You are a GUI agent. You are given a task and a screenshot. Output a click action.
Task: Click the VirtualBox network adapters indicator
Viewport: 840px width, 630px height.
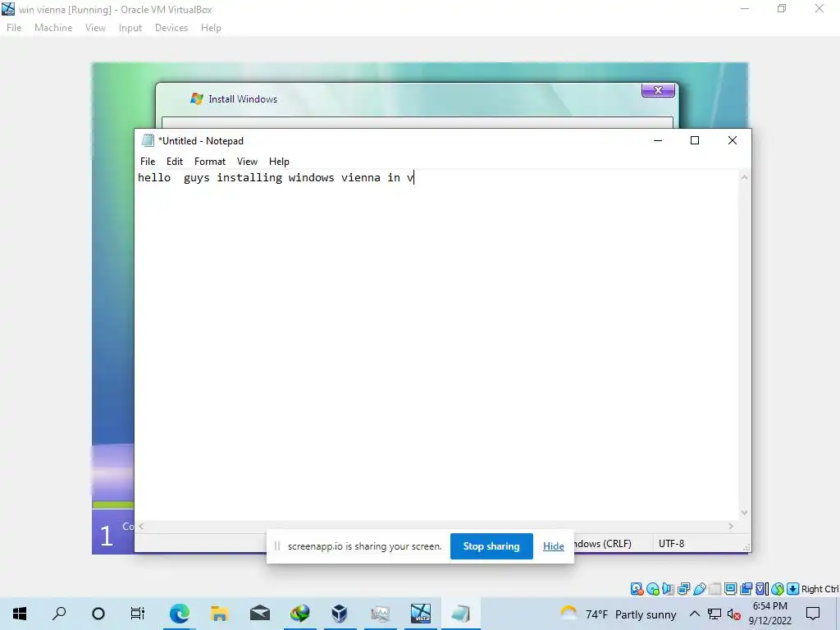click(683, 589)
